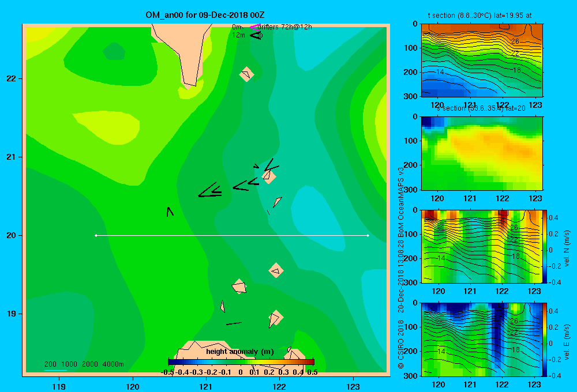The height and width of the screenshot is (392, 577).
Task: Click the plot title OM_an00 for 09-Dec-2018 00Z
Action: click(205, 15)
